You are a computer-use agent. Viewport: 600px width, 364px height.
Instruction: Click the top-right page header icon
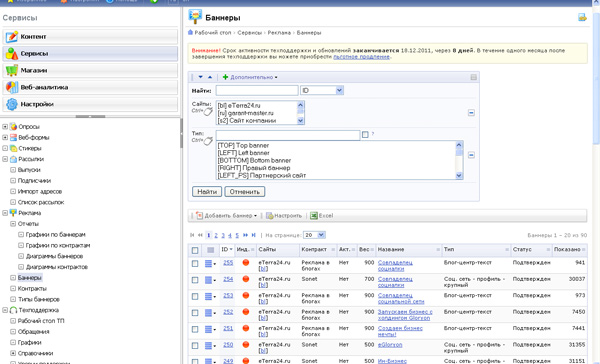(x=582, y=17)
